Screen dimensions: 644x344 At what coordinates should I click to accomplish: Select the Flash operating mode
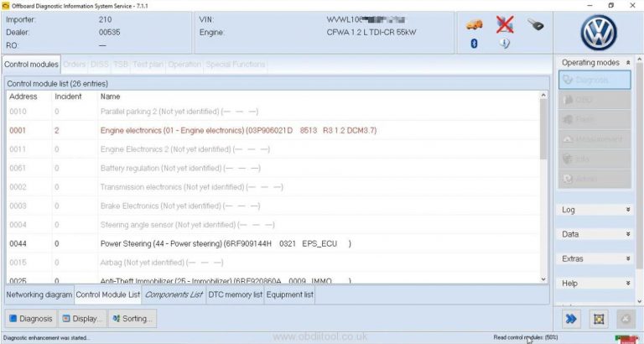click(595, 120)
